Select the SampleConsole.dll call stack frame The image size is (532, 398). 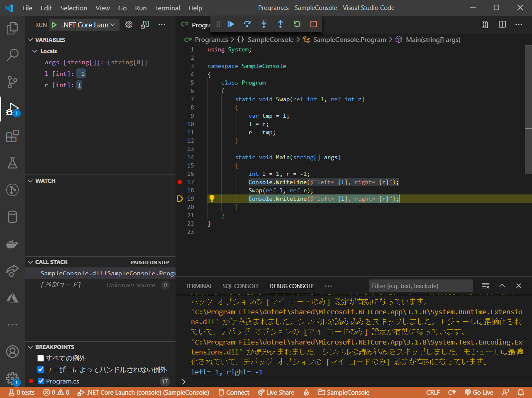pyautogui.click(x=100, y=273)
